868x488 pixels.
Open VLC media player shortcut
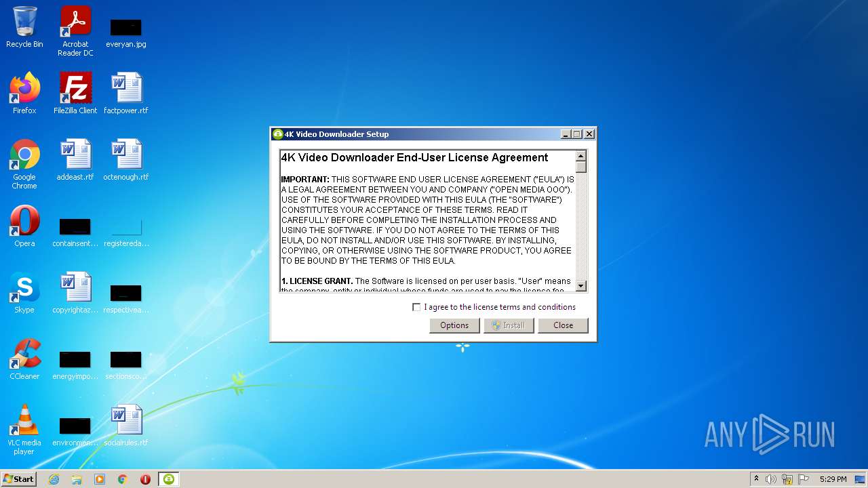point(24,430)
